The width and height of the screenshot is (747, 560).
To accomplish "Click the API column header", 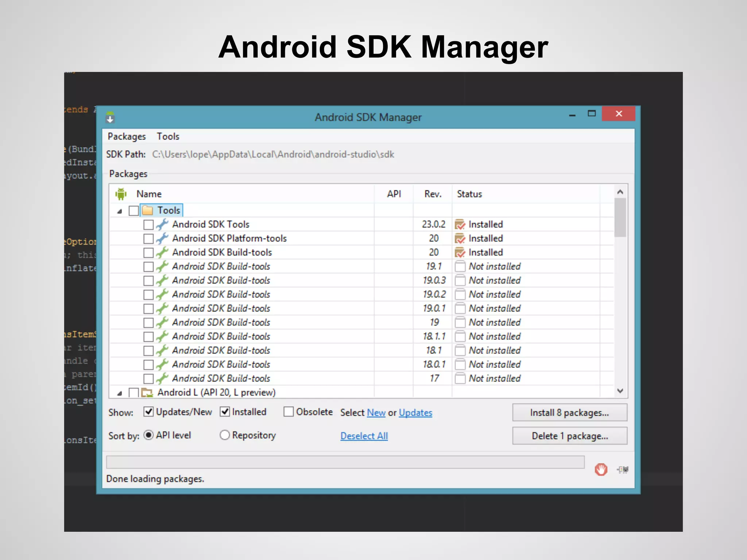I will click(394, 194).
